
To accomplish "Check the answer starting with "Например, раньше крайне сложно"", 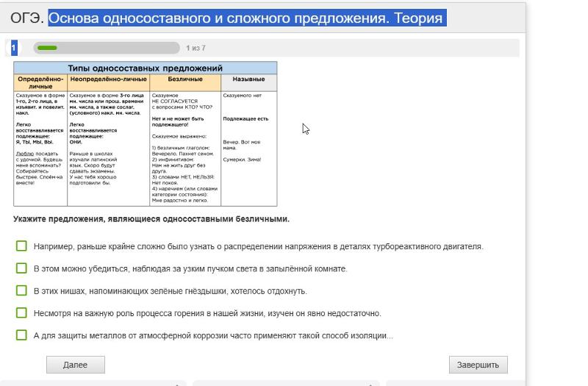I will coord(21,246).
